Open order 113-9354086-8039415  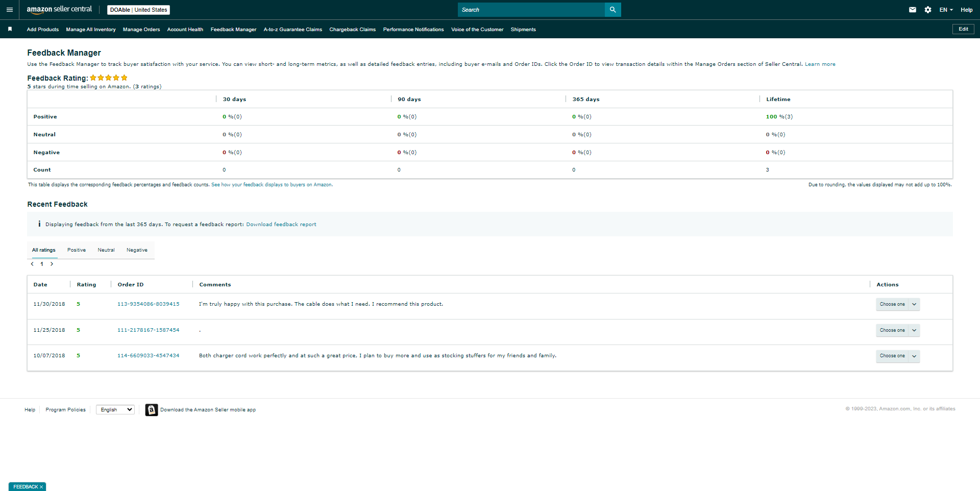(x=149, y=304)
